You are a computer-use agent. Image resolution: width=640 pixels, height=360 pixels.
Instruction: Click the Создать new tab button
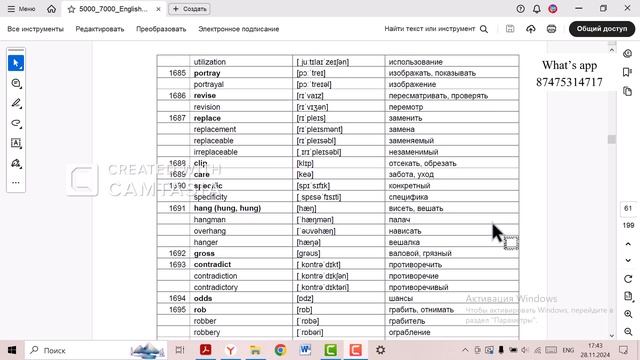(189, 9)
